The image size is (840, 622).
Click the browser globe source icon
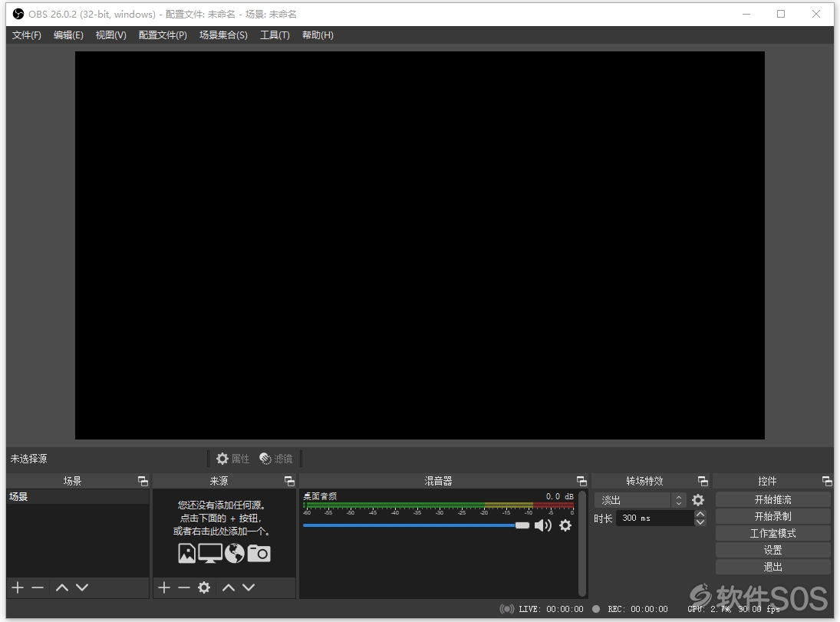pyautogui.click(x=235, y=554)
